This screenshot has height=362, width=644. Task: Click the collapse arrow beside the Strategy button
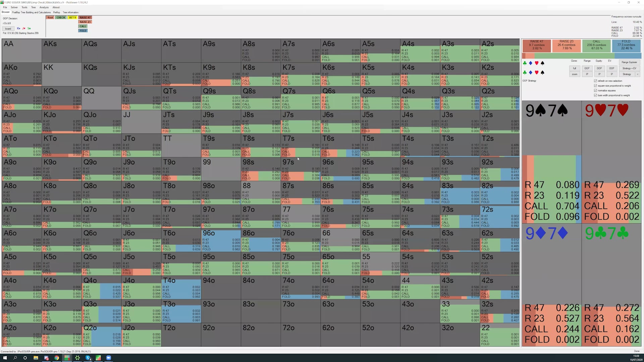tap(638, 74)
